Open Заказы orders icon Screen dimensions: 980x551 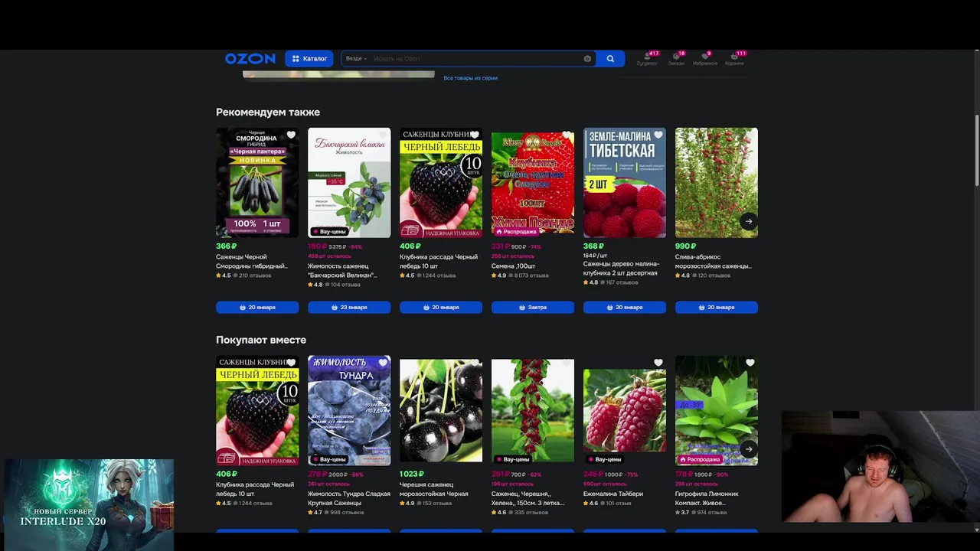pos(676,59)
